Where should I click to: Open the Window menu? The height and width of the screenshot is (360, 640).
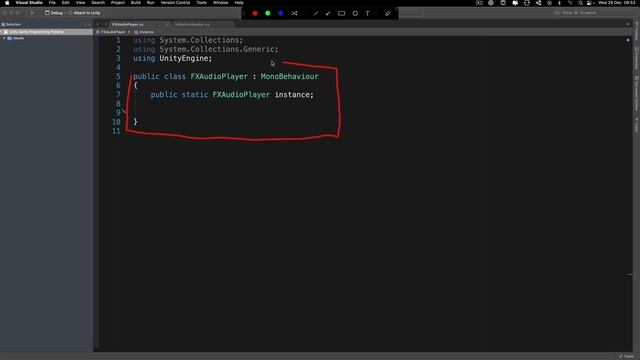(220, 2)
